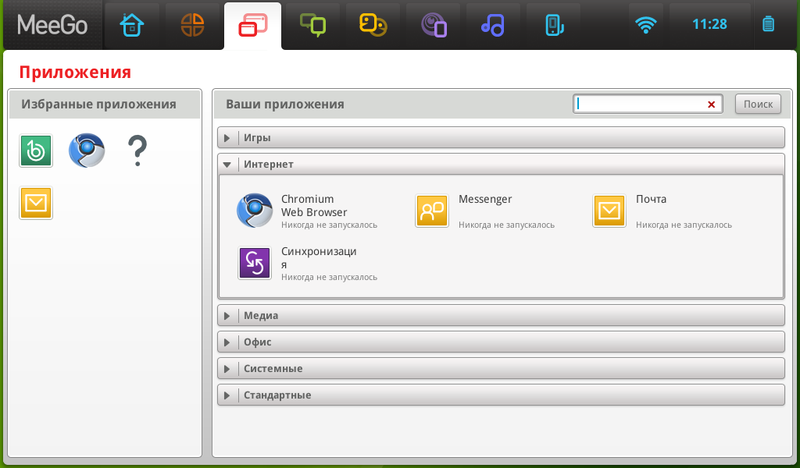Click the Wi-Fi network status icon

pyautogui.click(x=645, y=24)
